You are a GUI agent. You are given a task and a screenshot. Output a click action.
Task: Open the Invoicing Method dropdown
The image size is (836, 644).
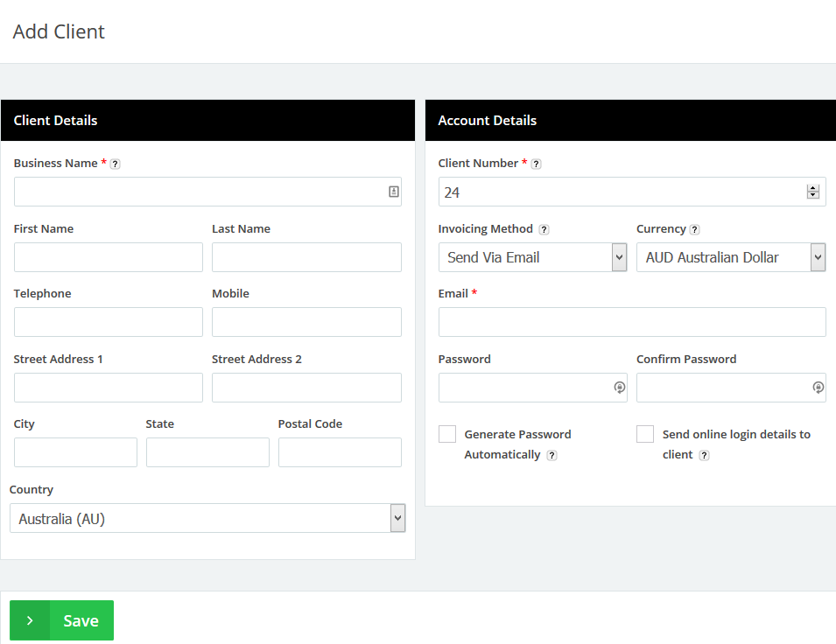[532, 257]
